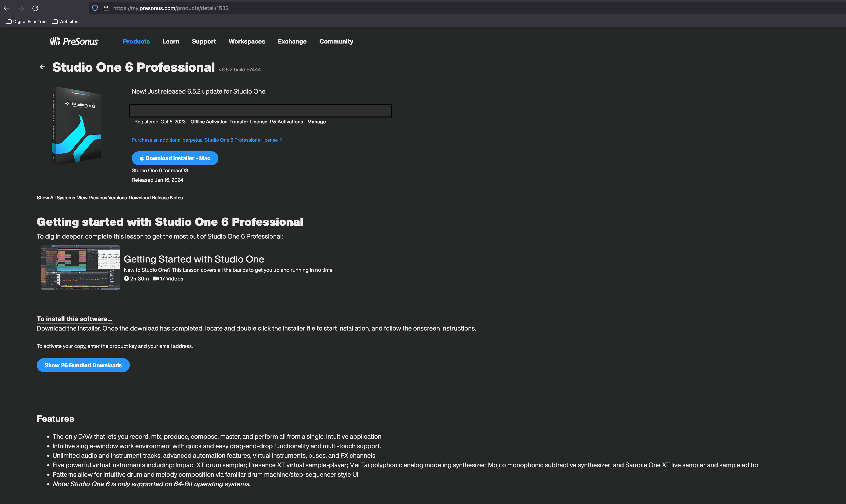Click Download Release Notes
846x504 pixels.
click(x=156, y=198)
